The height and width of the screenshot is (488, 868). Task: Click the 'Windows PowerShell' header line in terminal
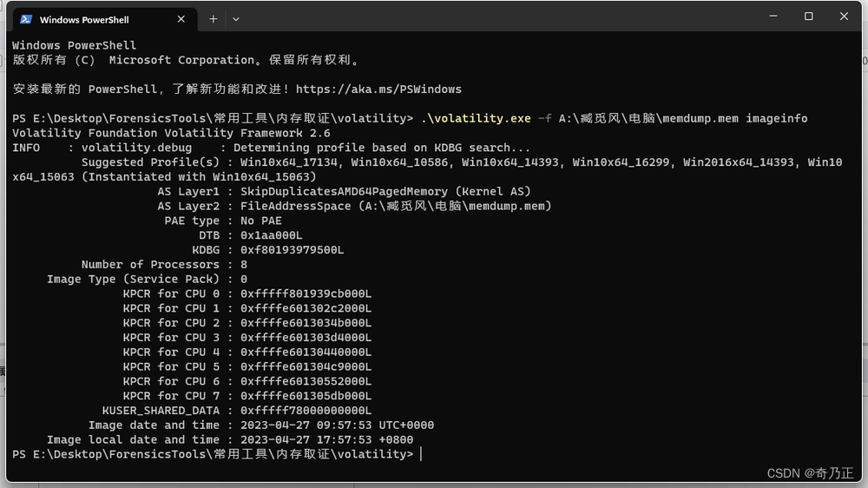(74, 45)
